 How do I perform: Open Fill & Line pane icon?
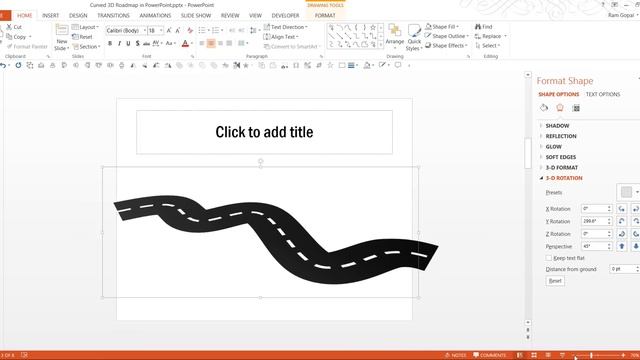pos(544,108)
